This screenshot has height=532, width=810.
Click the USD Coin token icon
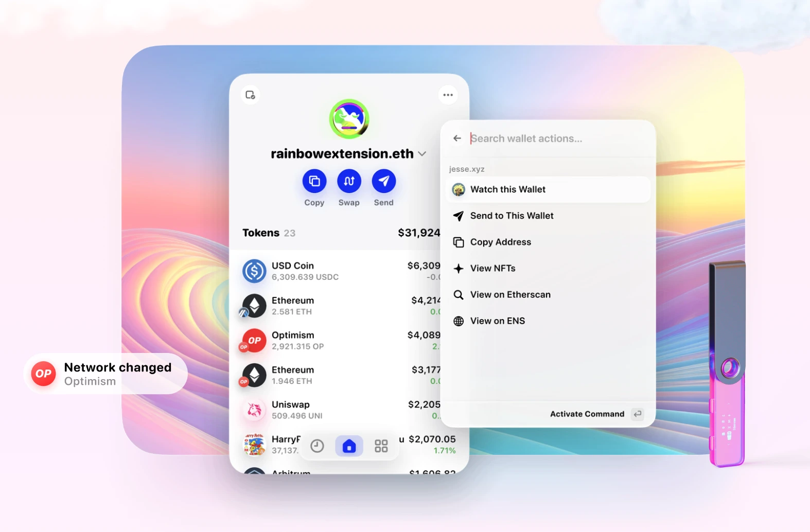254,271
